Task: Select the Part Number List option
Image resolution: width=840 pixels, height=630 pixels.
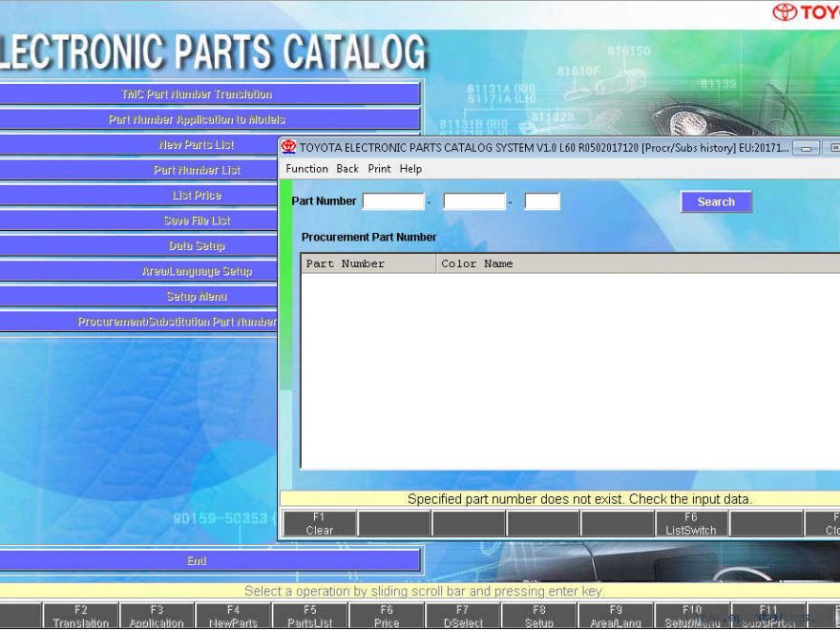Action: point(138,170)
